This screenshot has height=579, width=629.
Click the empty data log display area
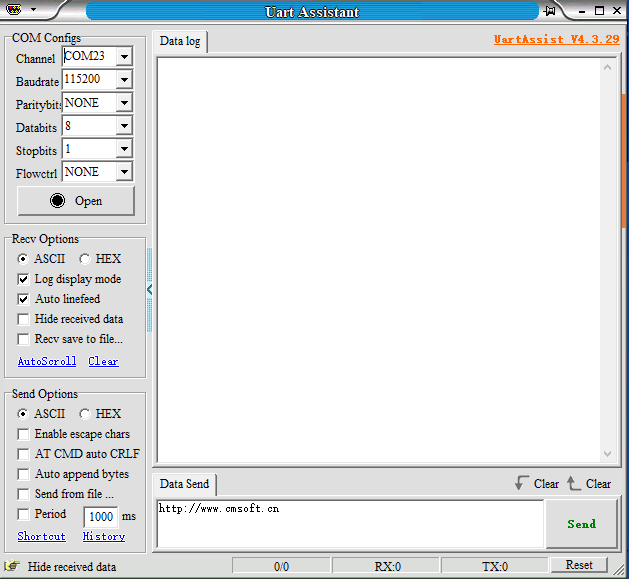[x=379, y=260]
